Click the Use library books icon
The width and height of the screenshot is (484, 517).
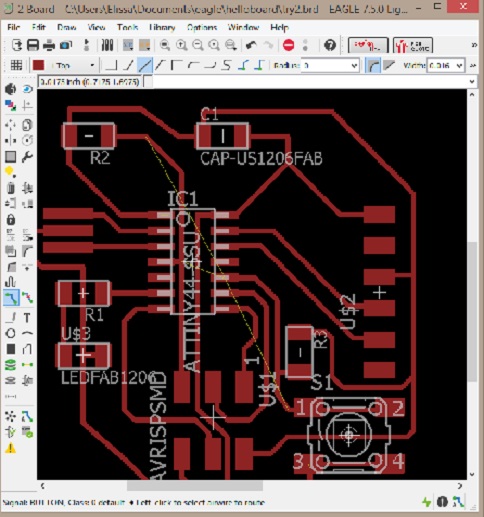coord(107,45)
